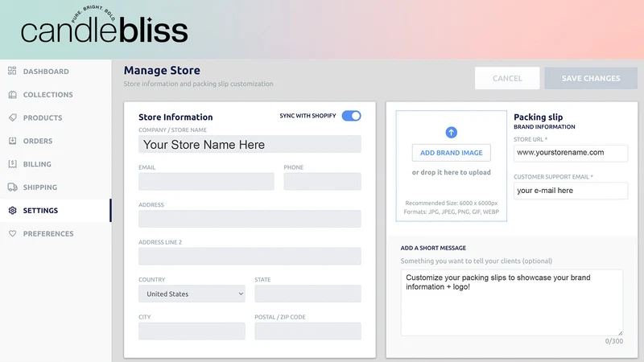Click the 0/300 character counter

point(614,341)
